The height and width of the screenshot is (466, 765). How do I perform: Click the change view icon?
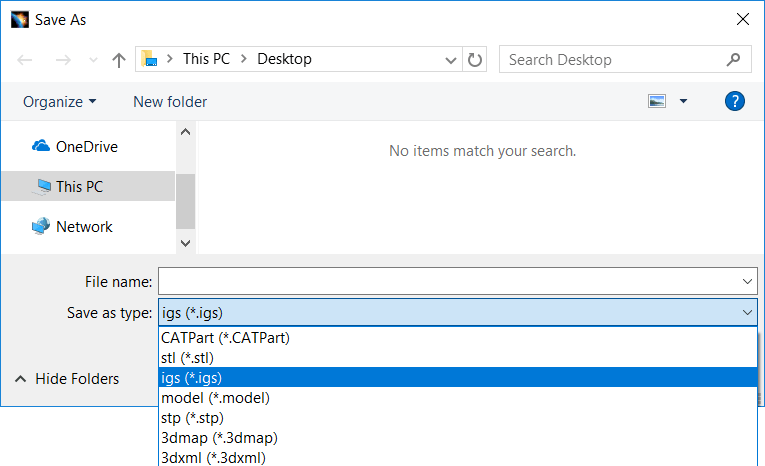pyautogui.click(x=657, y=101)
